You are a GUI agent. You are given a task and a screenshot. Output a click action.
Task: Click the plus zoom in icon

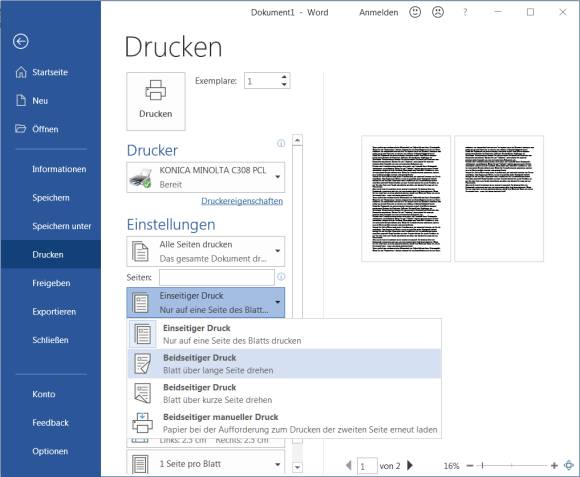[x=554, y=466]
